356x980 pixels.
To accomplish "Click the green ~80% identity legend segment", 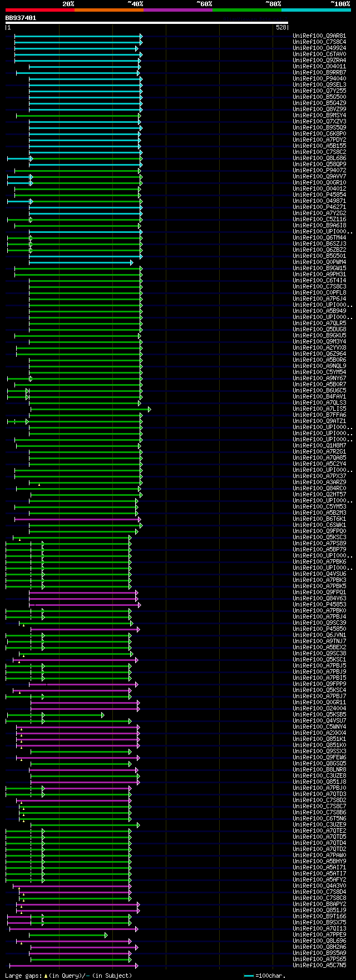I will [x=247, y=10].
